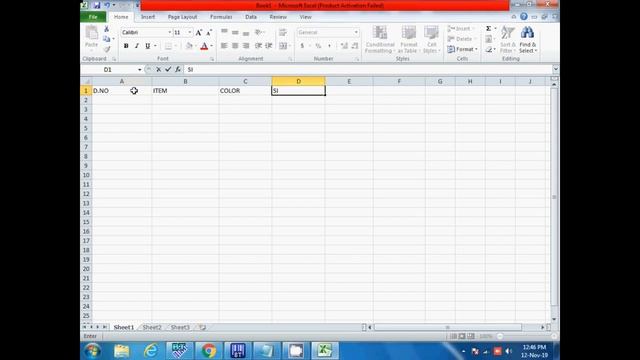Click the Name Box showing D1
The height and width of the screenshot is (360, 640).
108,69
